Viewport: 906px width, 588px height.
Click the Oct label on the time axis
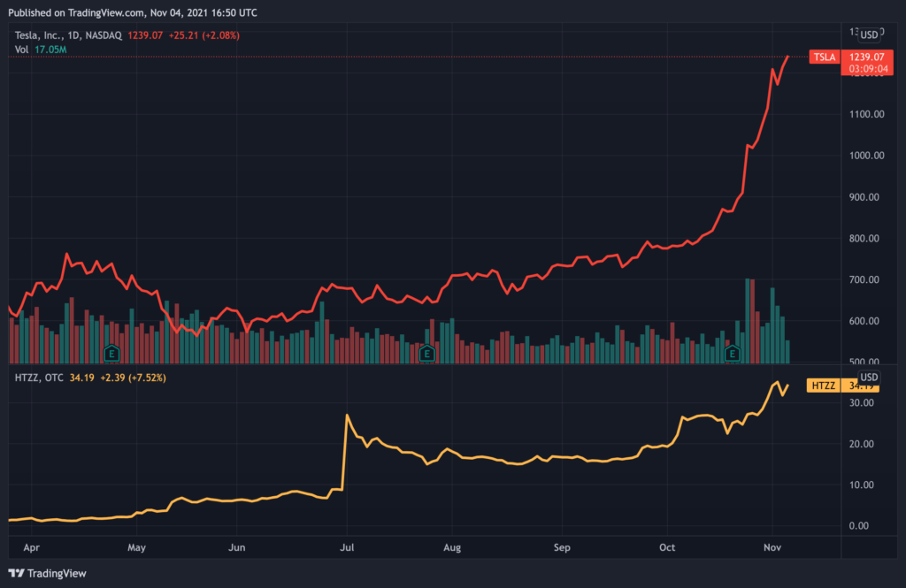(667, 547)
